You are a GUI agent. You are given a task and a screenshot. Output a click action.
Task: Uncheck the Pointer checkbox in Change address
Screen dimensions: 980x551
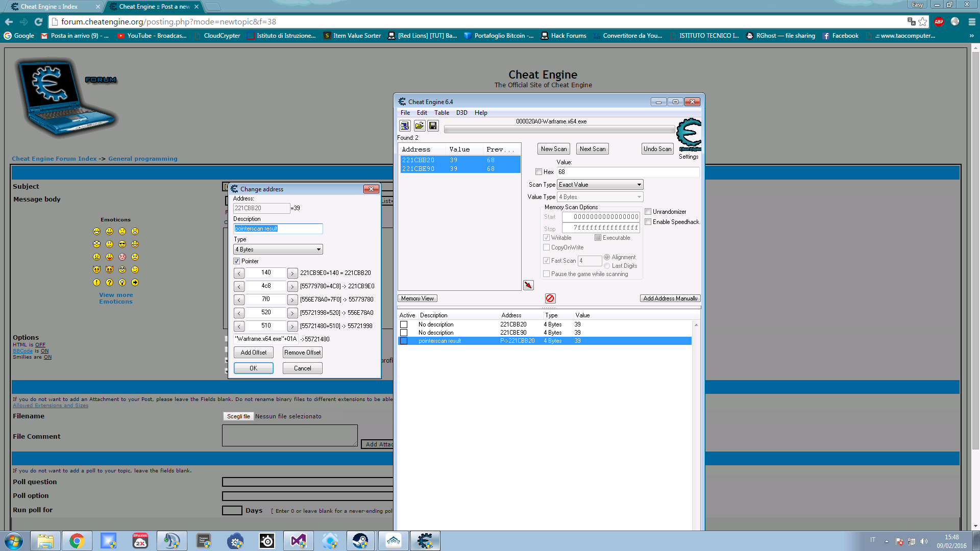237,261
